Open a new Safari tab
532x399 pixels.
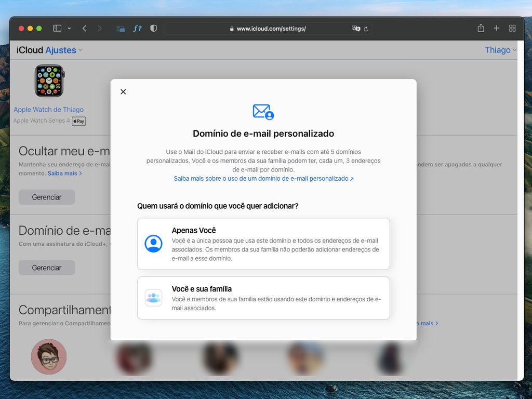(x=496, y=29)
